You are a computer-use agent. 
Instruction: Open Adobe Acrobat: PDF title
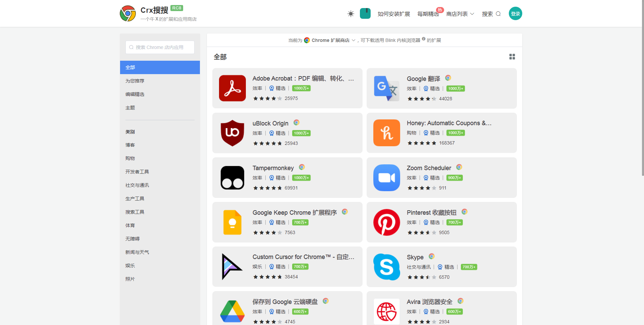(x=303, y=78)
